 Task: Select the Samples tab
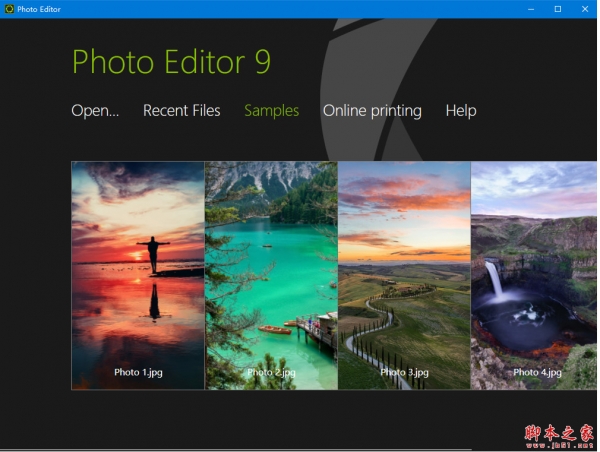click(271, 111)
